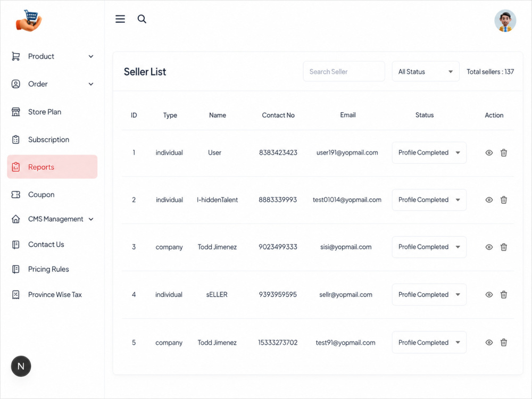Click the Reports clipboard icon
Viewport: 532px width, 399px height.
(15, 167)
